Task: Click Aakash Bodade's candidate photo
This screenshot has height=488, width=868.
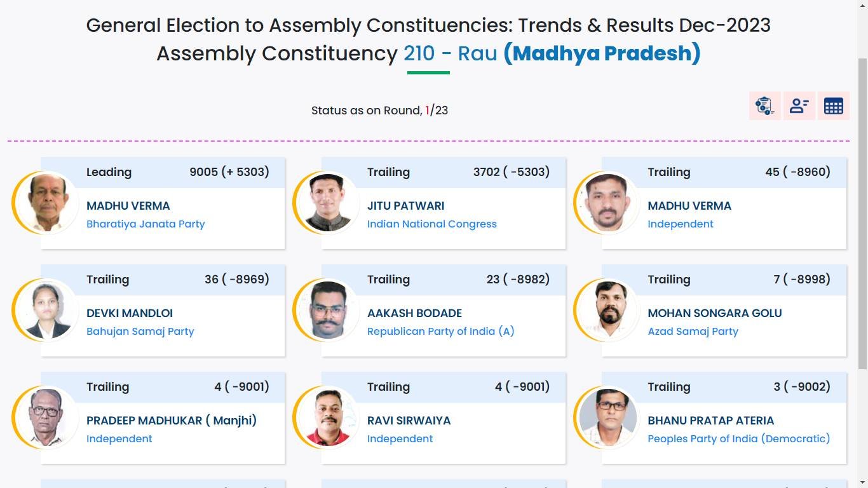Action: 329,309
